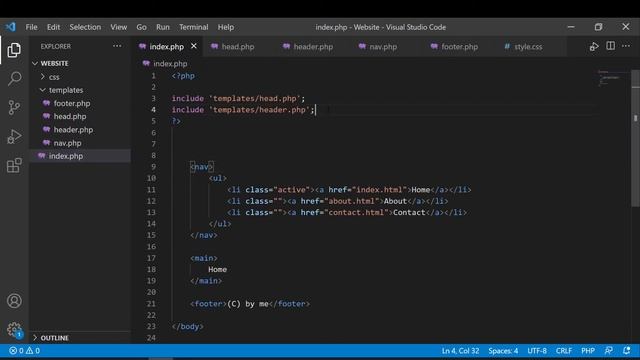Screen dimensions: 640x360
Task: Open the feedback icon in status bar
Action: 609,351
